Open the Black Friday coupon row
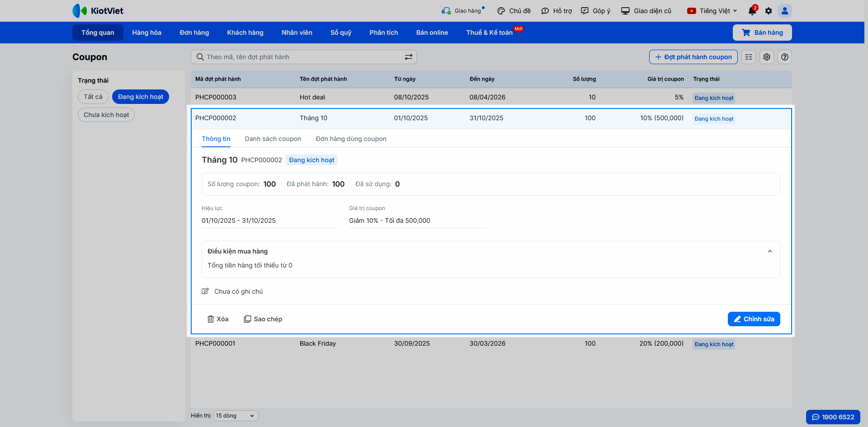This screenshot has height=427, width=868. coord(318,343)
